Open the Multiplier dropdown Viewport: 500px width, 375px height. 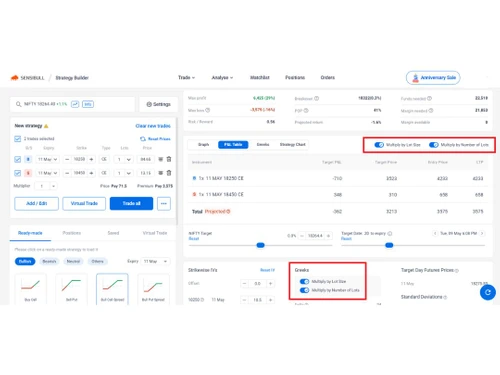click(46, 186)
